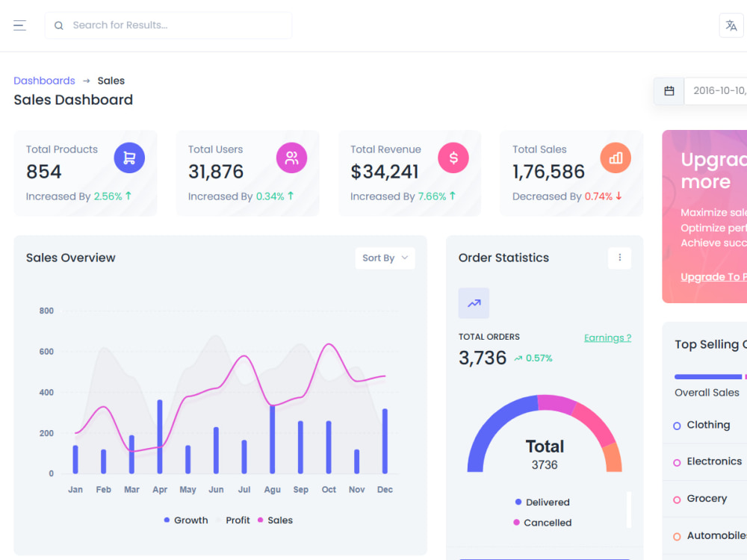
Task: Click the calendar date picker icon
Action: (669, 90)
